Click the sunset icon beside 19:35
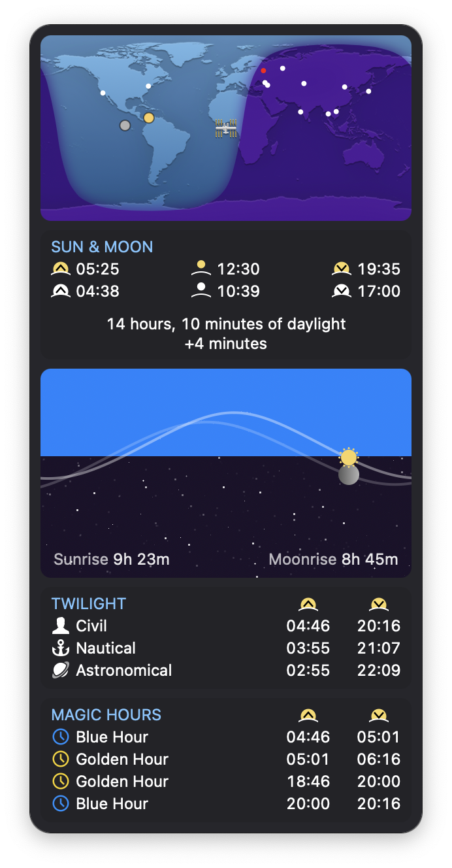Screen dimensions: 452x868 tap(342, 269)
